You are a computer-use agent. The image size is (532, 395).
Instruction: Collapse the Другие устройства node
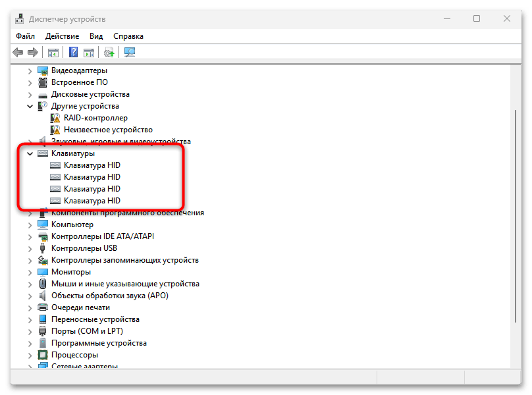pyautogui.click(x=30, y=106)
